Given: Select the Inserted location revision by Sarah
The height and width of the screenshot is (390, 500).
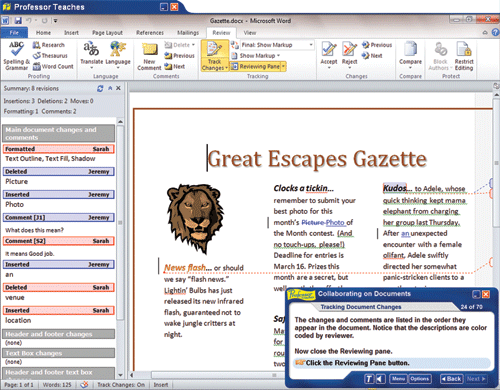Looking at the screenshot, I should [58, 310].
